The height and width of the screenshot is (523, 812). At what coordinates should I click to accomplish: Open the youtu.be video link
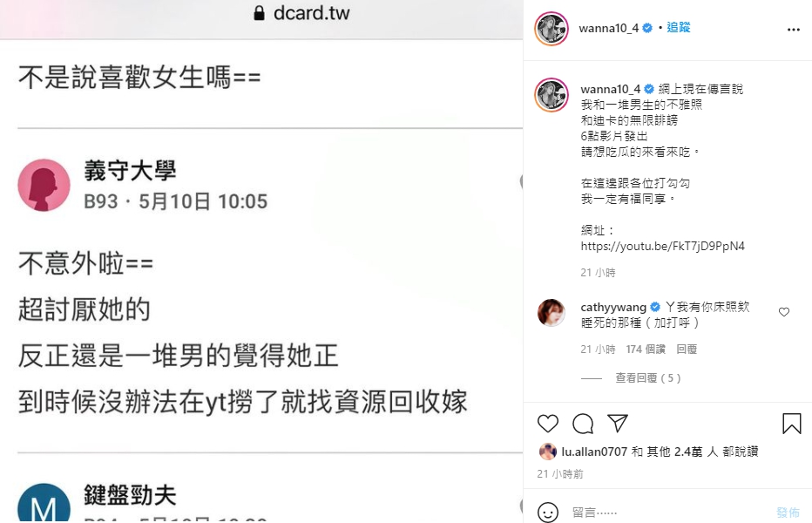[662, 246]
